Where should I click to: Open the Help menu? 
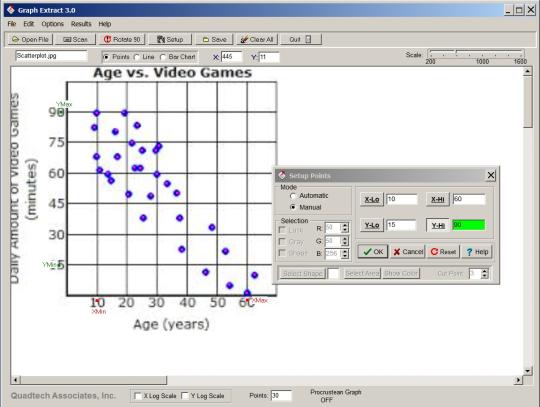coord(105,24)
